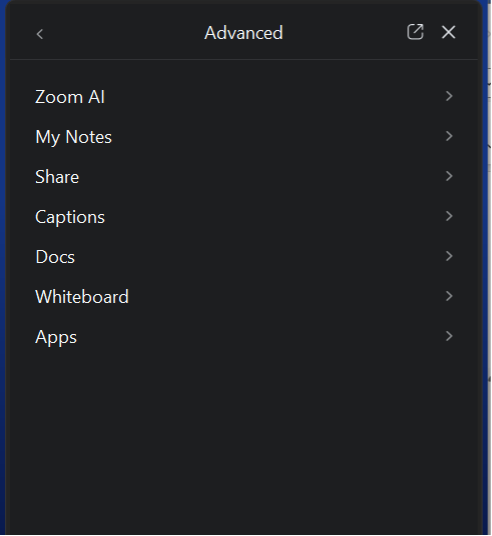Expand Zoom AI via its chevron
Screen dimensions: 492x536
(449, 96)
